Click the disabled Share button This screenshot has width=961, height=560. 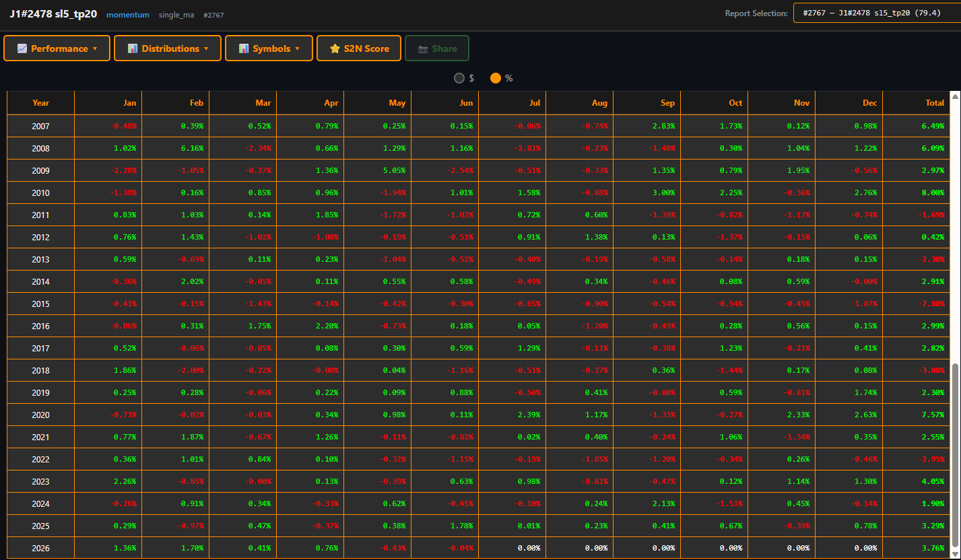437,48
